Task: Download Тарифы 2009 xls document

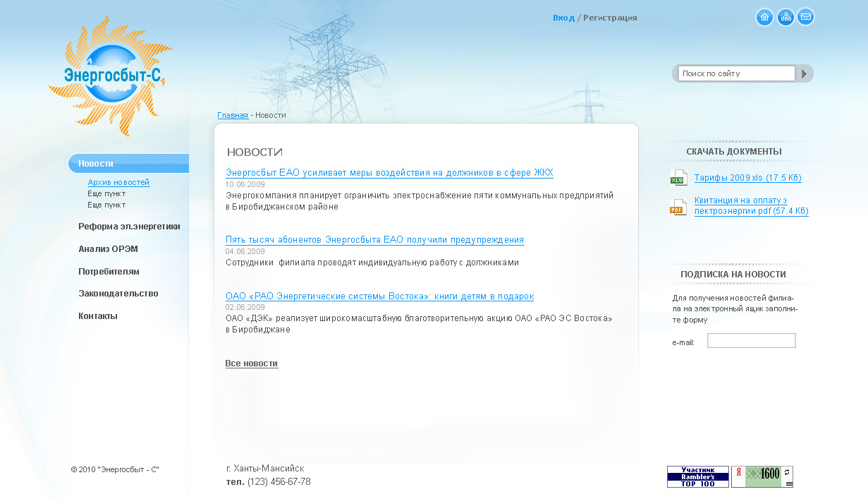Action: pos(748,178)
